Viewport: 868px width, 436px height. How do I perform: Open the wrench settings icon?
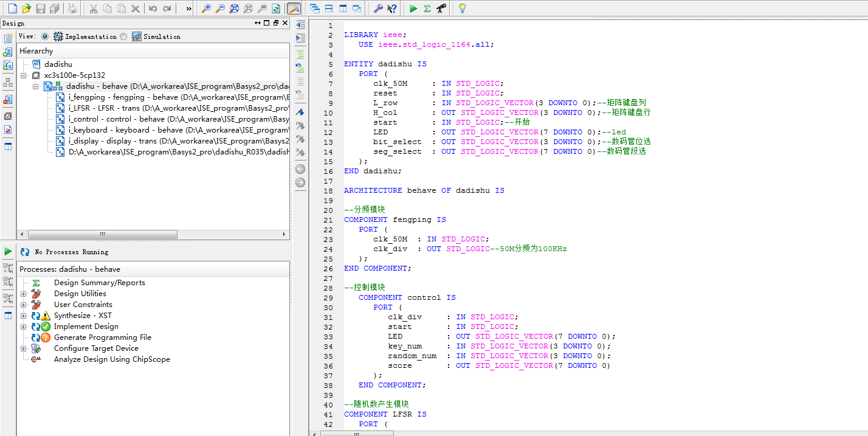[x=377, y=9]
